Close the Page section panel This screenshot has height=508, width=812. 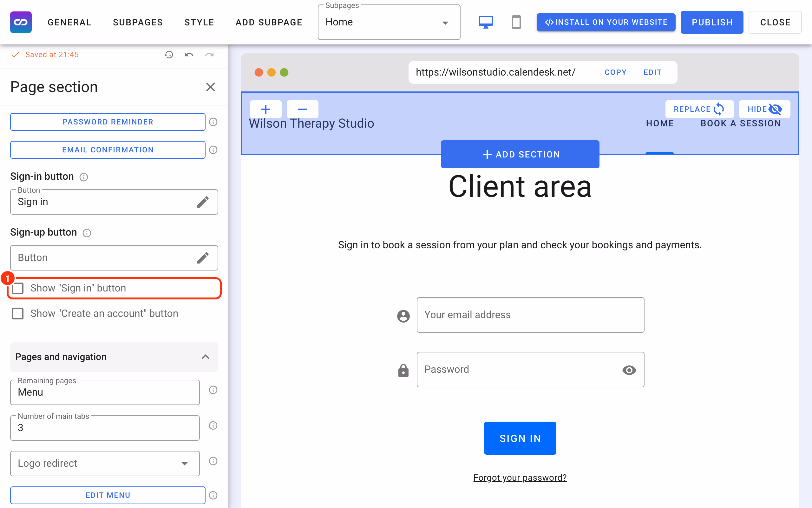210,87
